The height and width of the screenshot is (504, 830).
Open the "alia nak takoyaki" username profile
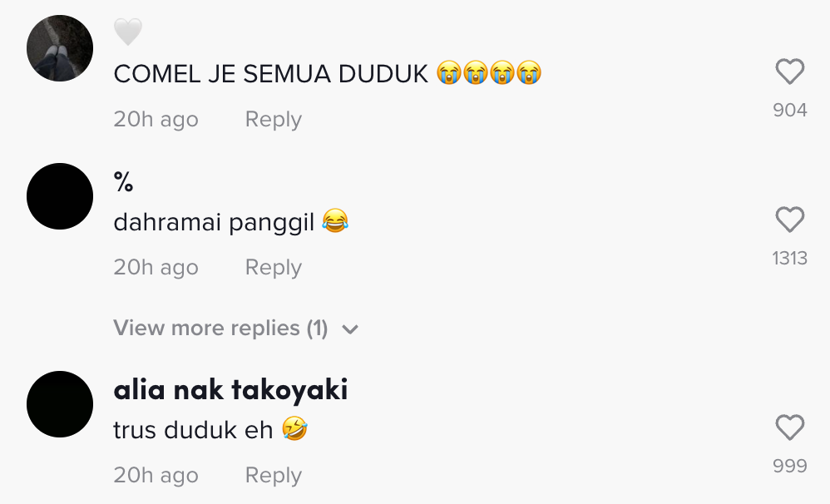tap(230, 390)
